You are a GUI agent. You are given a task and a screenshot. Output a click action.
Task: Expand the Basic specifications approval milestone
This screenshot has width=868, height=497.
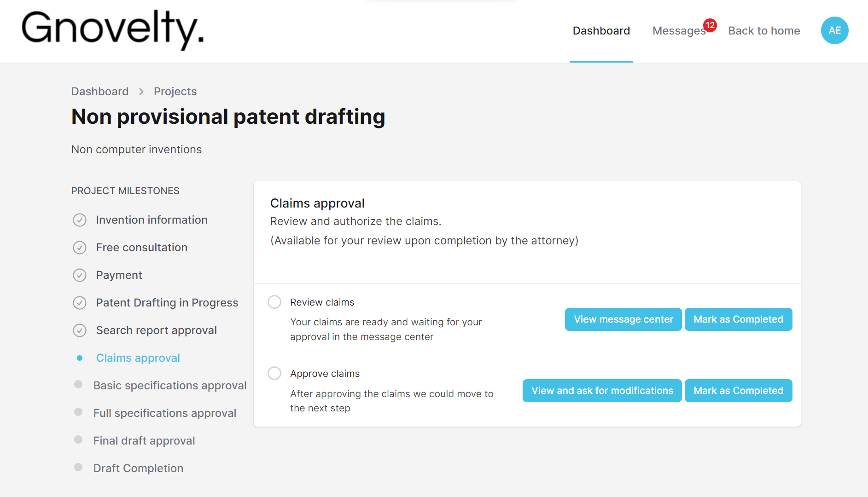pos(169,386)
